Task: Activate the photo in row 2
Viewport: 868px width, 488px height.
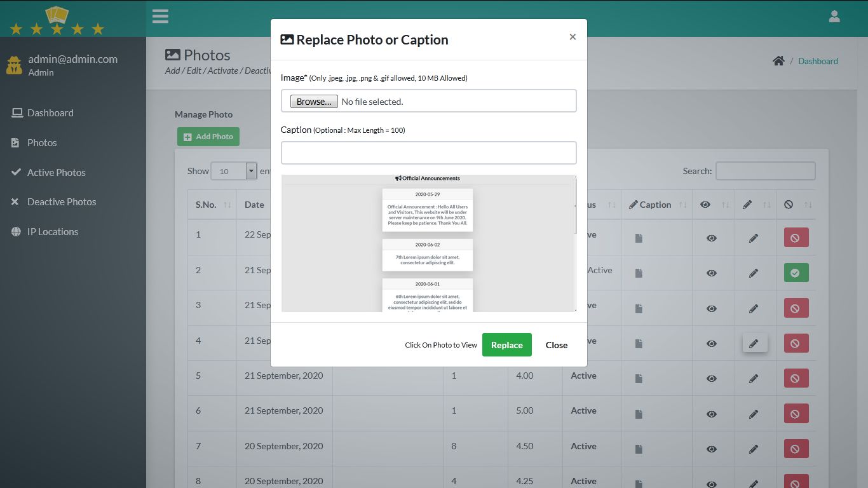Action: point(796,273)
